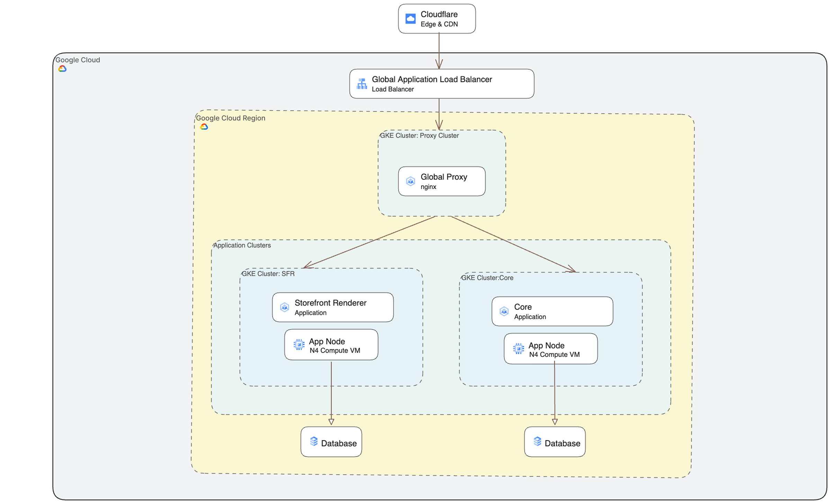The image size is (831, 504).
Task: Select the Storefront Renderer application icon
Action: pyautogui.click(x=284, y=307)
